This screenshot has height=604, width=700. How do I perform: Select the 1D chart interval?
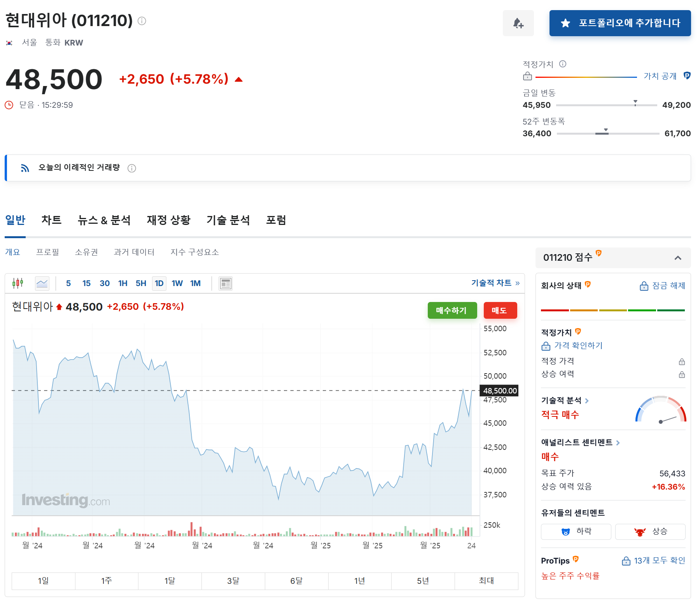coord(159,283)
